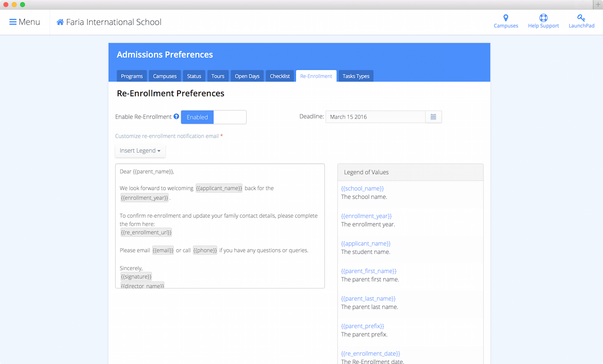603x364 pixels.
Task: Click the "Dear {{parent_name}}," line
Action: point(147,172)
